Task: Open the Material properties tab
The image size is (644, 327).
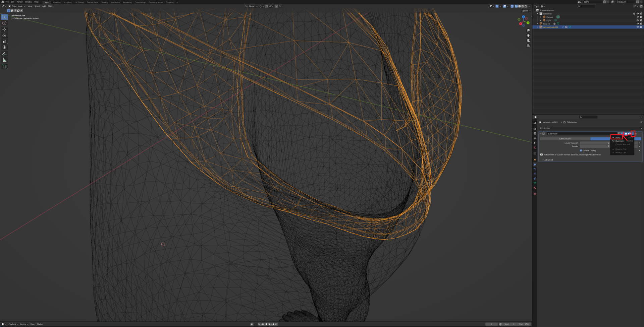Action: (x=535, y=188)
